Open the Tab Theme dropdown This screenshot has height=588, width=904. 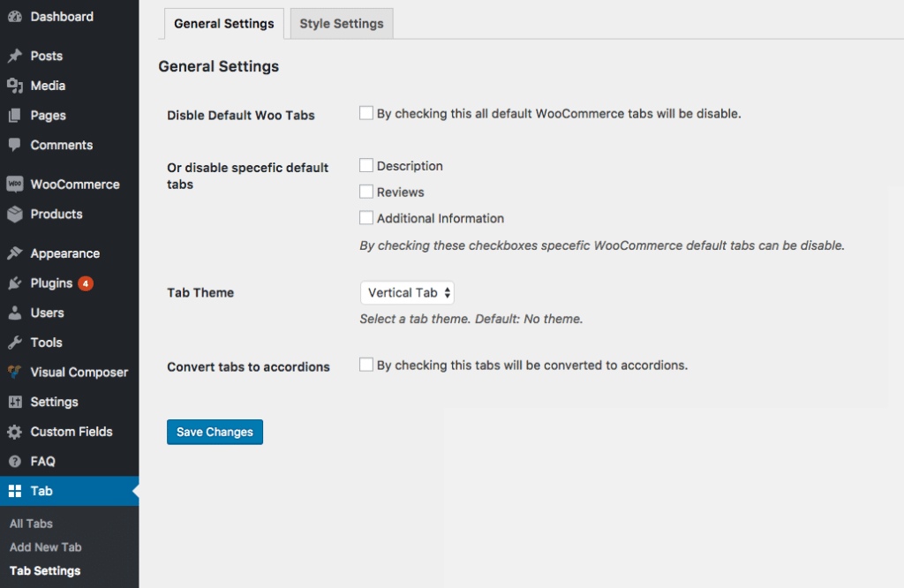tap(407, 292)
